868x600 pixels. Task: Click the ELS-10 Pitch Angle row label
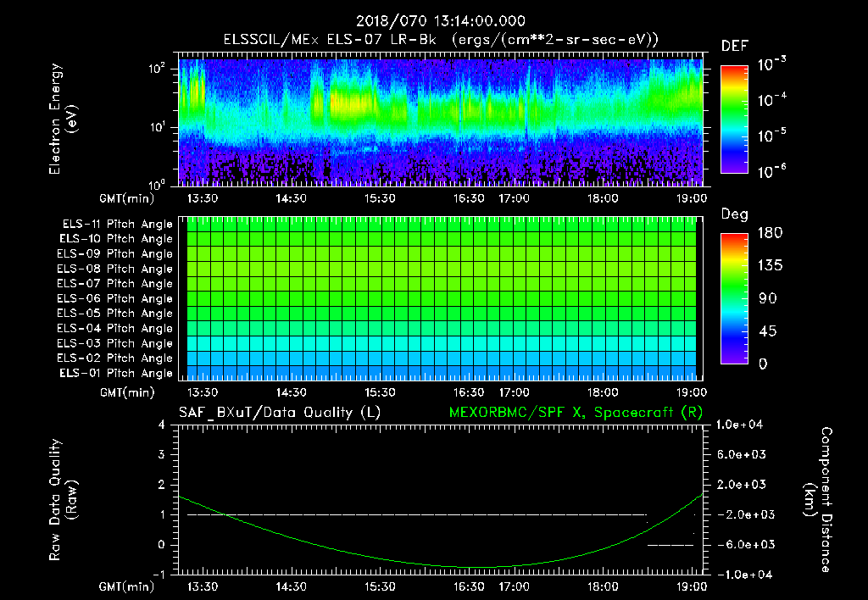[x=116, y=239]
